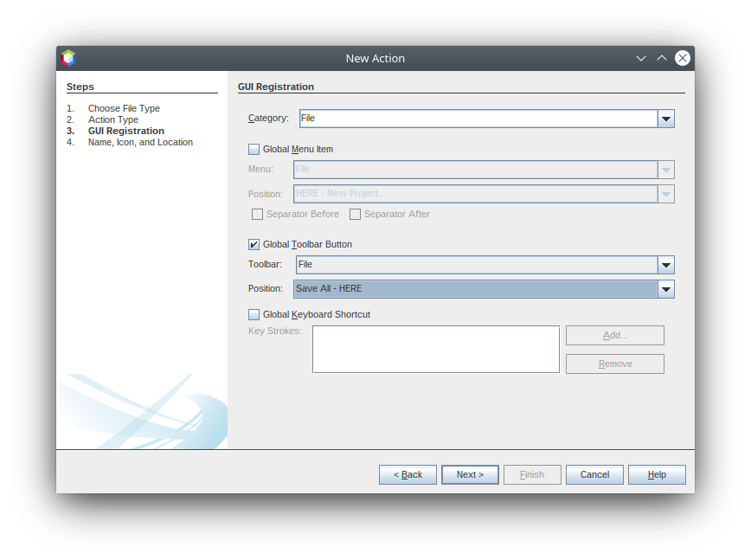
Task: Uncheck the Global Toolbar Button checkbox
Action: coord(254,244)
